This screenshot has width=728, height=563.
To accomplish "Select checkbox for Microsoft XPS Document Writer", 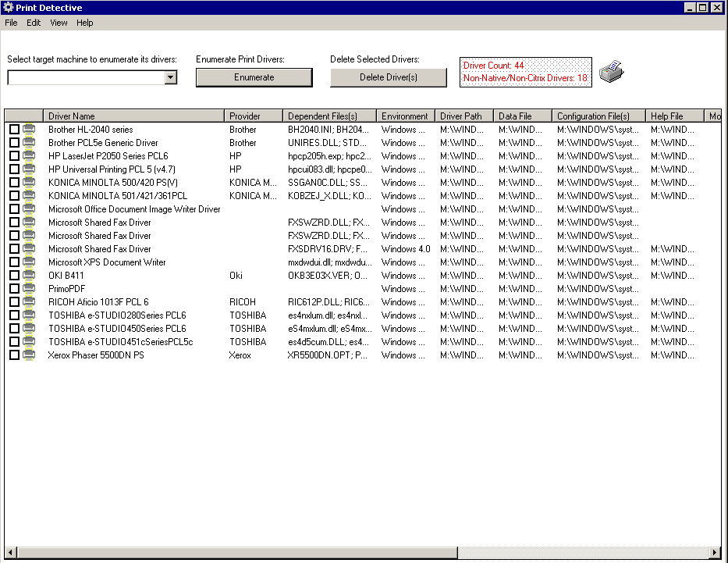I will (x=14, y=262).
